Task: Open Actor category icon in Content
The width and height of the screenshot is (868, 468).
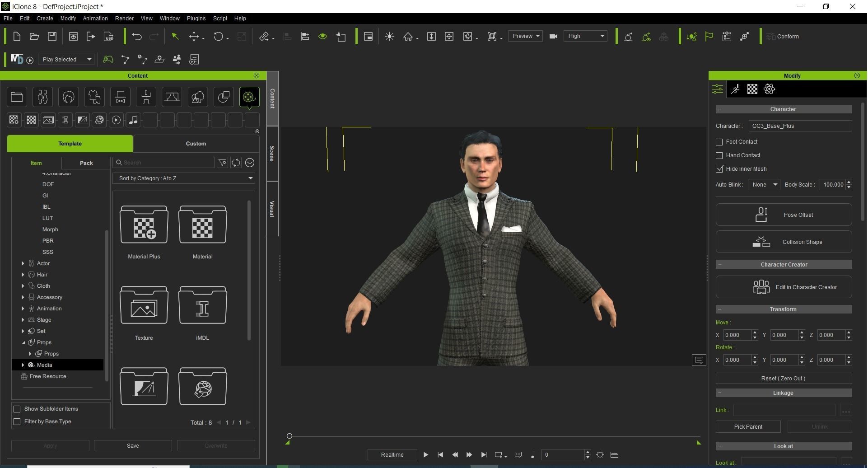Action: (42, 97)
